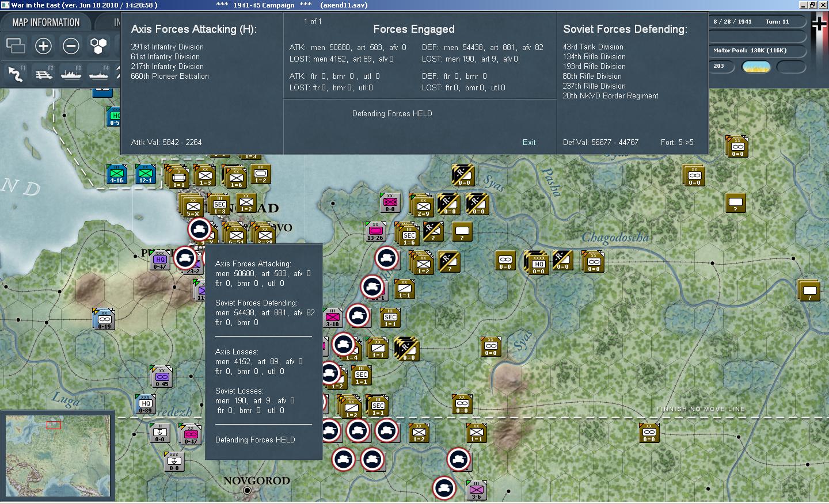829x504 pixels.
Task: Select the F2 rail mode track icon
Action: tap(44, 74)
